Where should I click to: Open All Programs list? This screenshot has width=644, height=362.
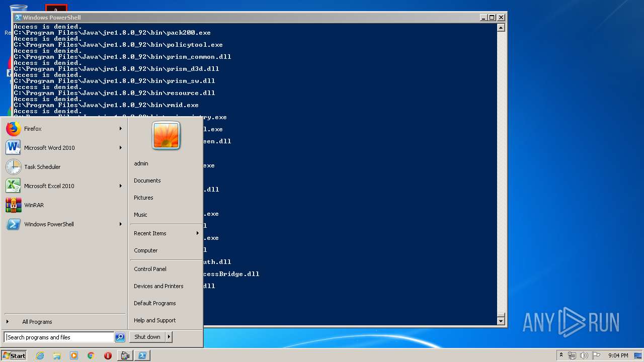64,322
